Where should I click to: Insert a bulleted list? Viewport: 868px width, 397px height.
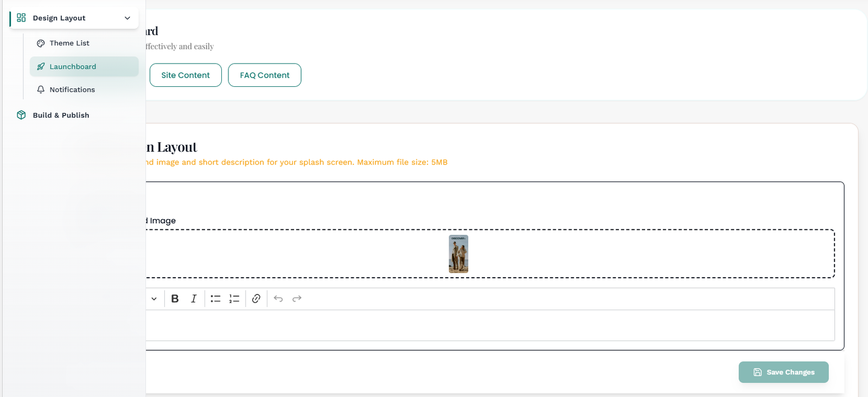tap(215, 299)
